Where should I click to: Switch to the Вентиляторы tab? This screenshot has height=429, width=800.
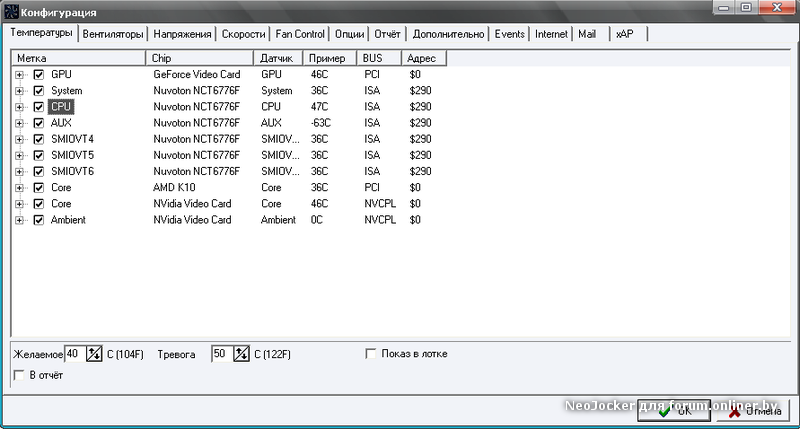coord(113,34)
